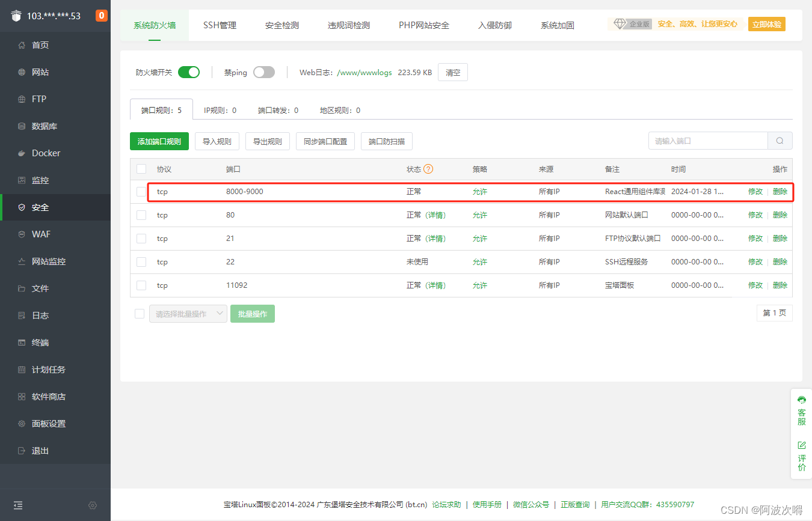Screen dimensions: 812x521
Task: Check the box for the port 22 rule
Action: point(141,262)
